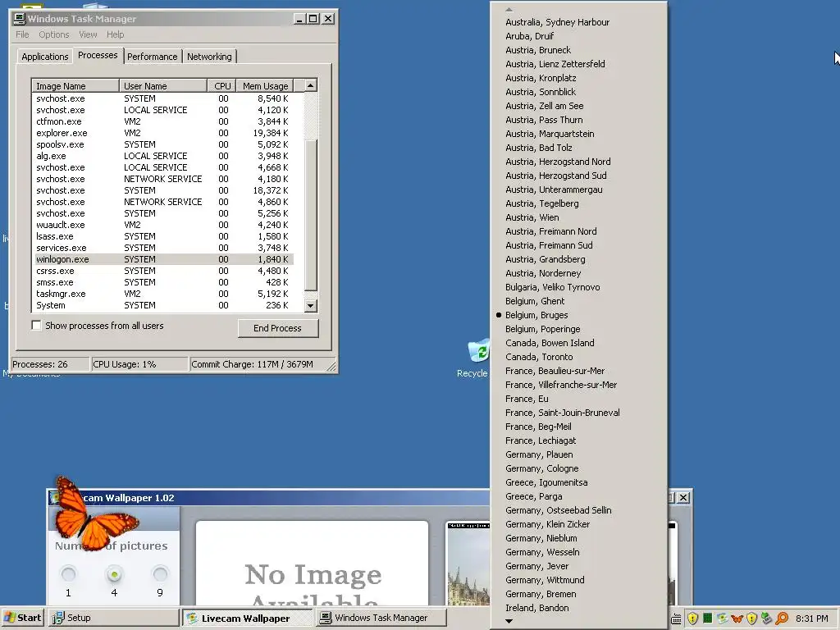The width and height of the screenshot is (840, 630).
Task: Activate Windows Task Manager taskbar button
Action: [381, 618]
